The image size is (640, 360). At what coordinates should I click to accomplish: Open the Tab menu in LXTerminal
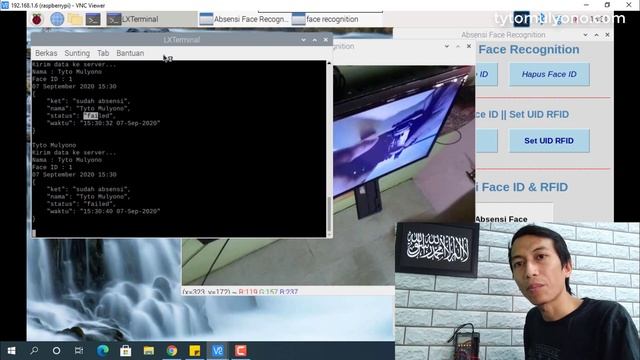(103, 53)
